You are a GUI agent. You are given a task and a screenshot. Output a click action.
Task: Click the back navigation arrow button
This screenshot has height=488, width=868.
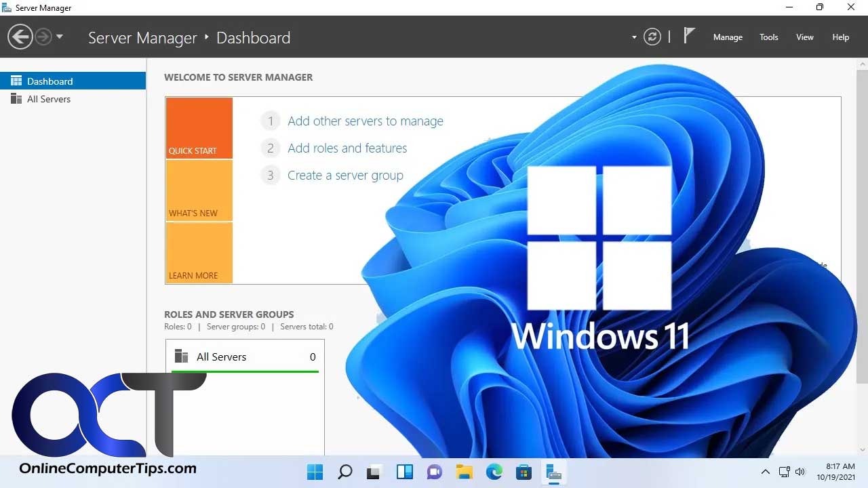click(x=20, y=37)
